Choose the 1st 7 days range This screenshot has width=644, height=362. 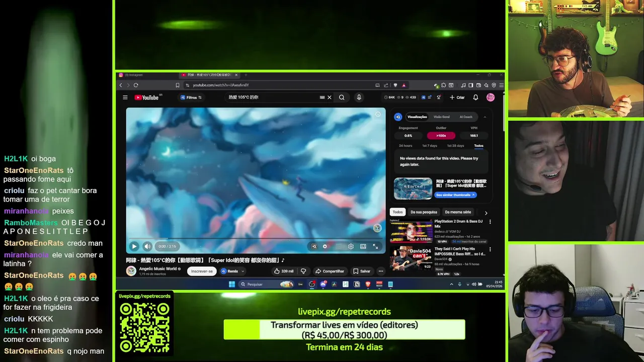tap(429, 146)
